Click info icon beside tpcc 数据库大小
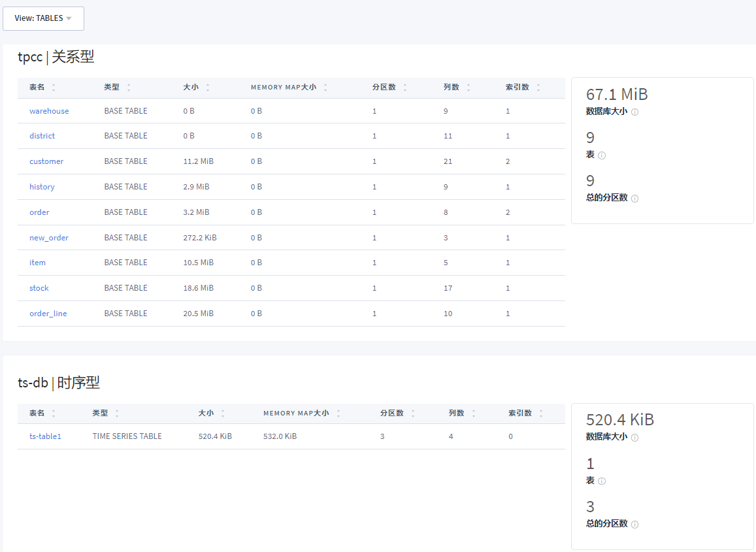The height and width of the screenshot is (552, 756). [x=634, y=112]
